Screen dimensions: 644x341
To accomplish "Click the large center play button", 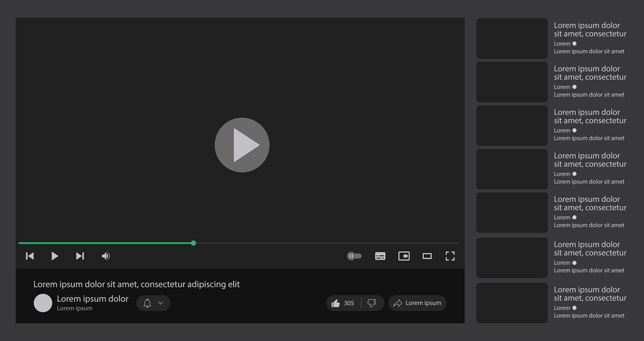I will (242, 145).
